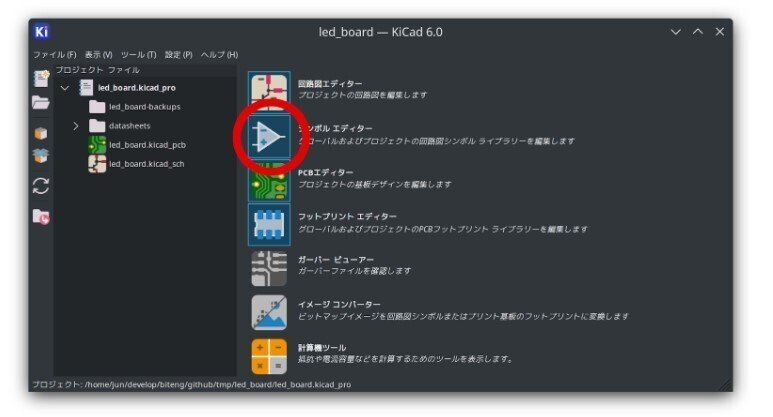The width and height of the screenshot is (773, 417).
Task: Select led_board.kicad_pro in project tree
Action: point(137,88)
